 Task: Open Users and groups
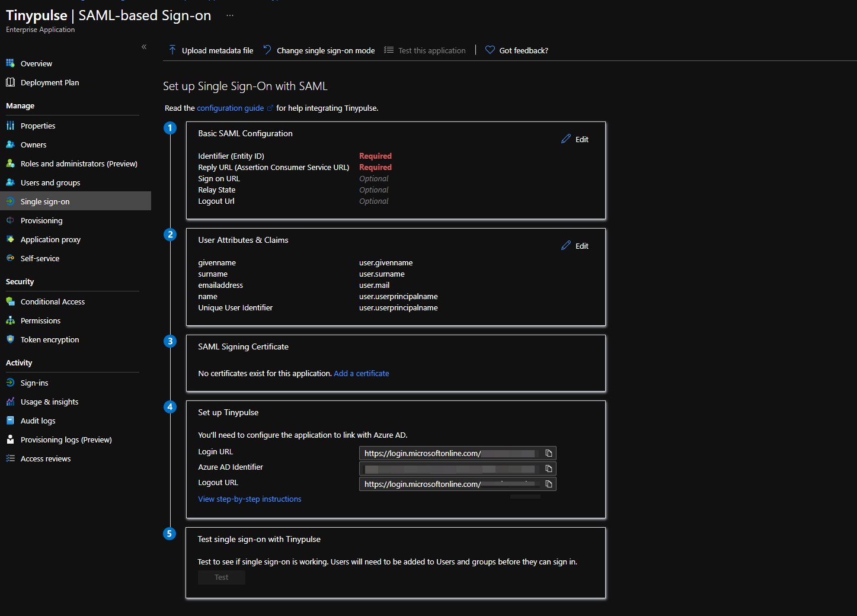coord(50,182)
